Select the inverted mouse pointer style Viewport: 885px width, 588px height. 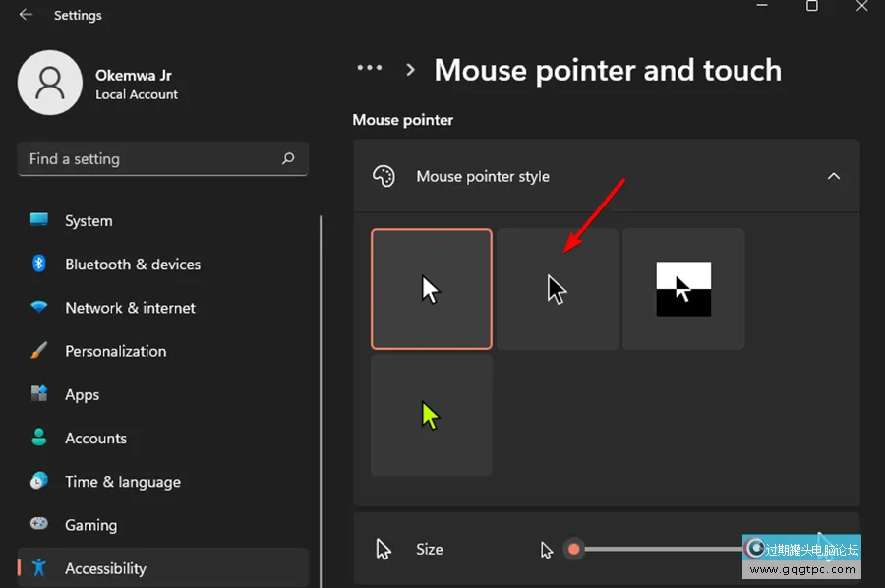click(x=683, y=289)
